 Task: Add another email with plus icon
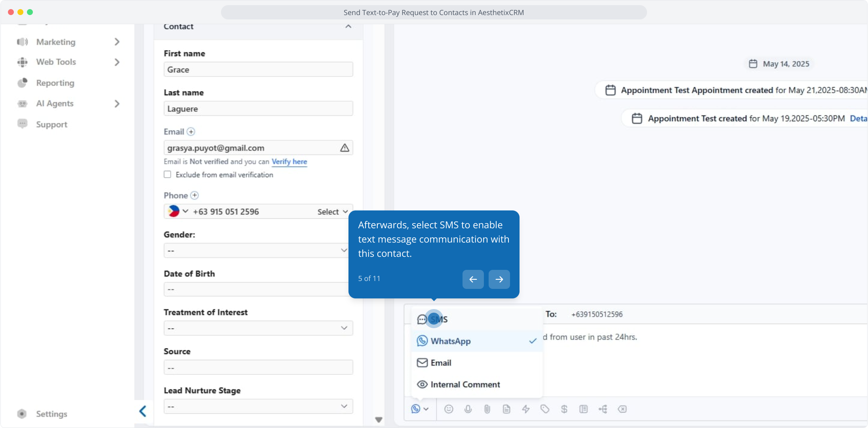coord(191,132)
